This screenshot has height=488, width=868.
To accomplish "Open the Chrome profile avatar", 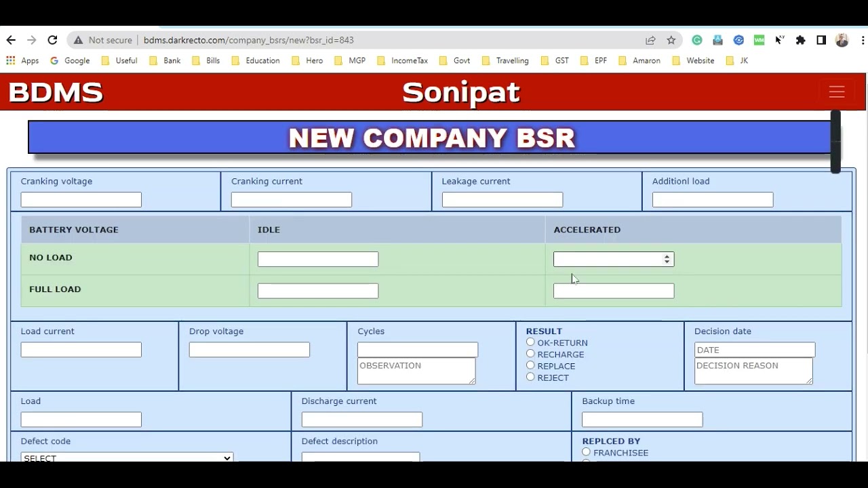I will click(x=842, y=40).
